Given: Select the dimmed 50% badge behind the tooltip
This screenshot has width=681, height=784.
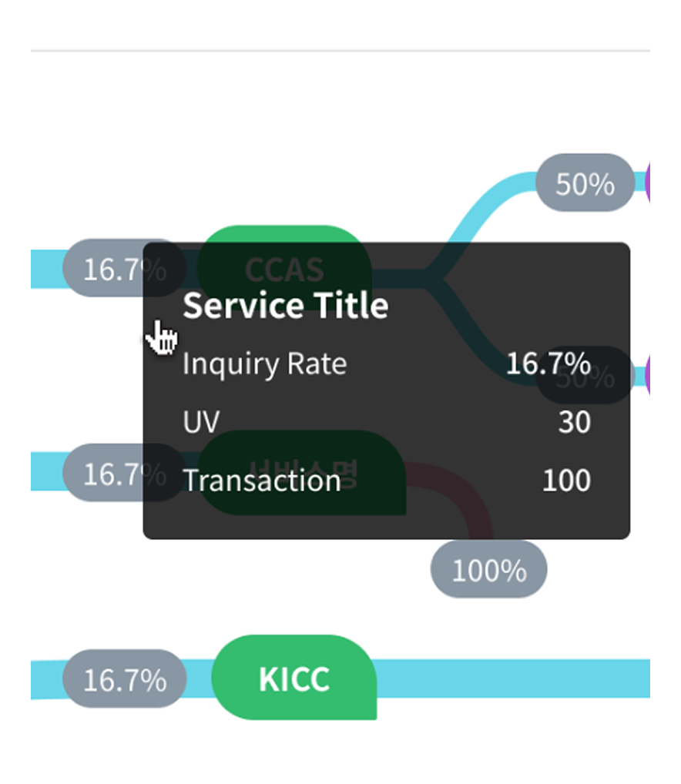Looking at the screenshot, I should [x=585, y=375].
